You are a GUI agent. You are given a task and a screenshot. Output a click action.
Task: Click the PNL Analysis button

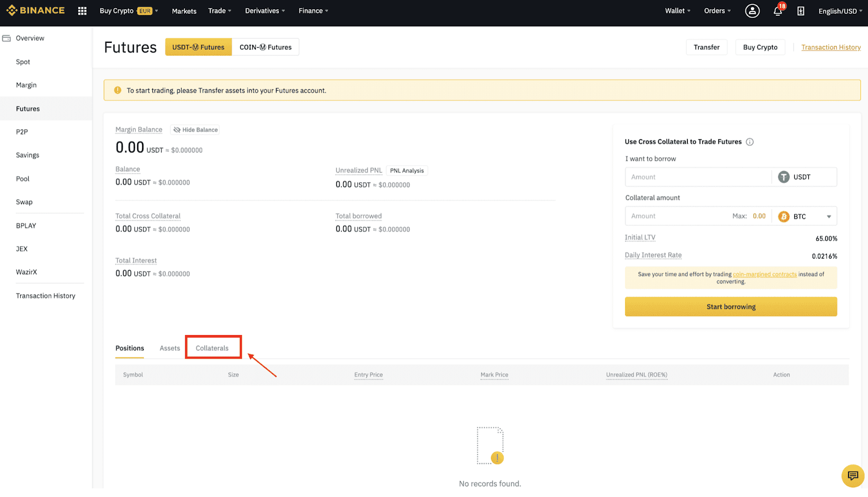[x=407, y=171]
